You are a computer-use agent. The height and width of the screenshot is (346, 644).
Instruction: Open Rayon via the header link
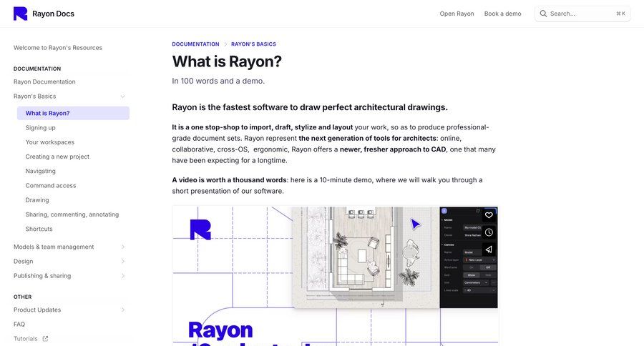[x=457, y=14]
